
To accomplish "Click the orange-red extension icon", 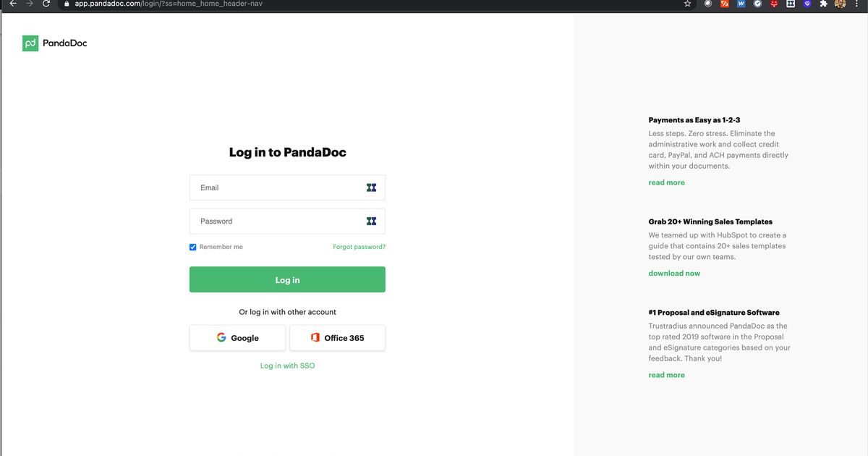I will (x=725, y=4).
